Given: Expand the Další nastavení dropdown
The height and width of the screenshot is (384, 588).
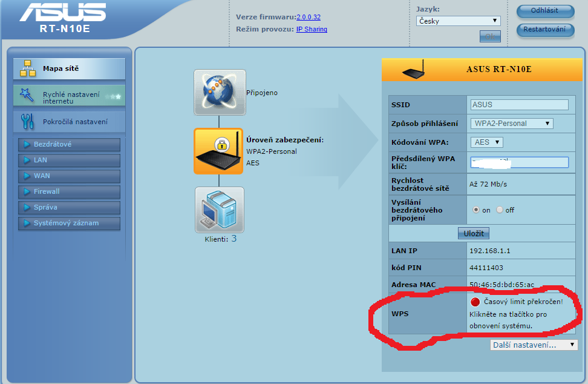Looking at the screenshot, I should click(x=534, y=345).
